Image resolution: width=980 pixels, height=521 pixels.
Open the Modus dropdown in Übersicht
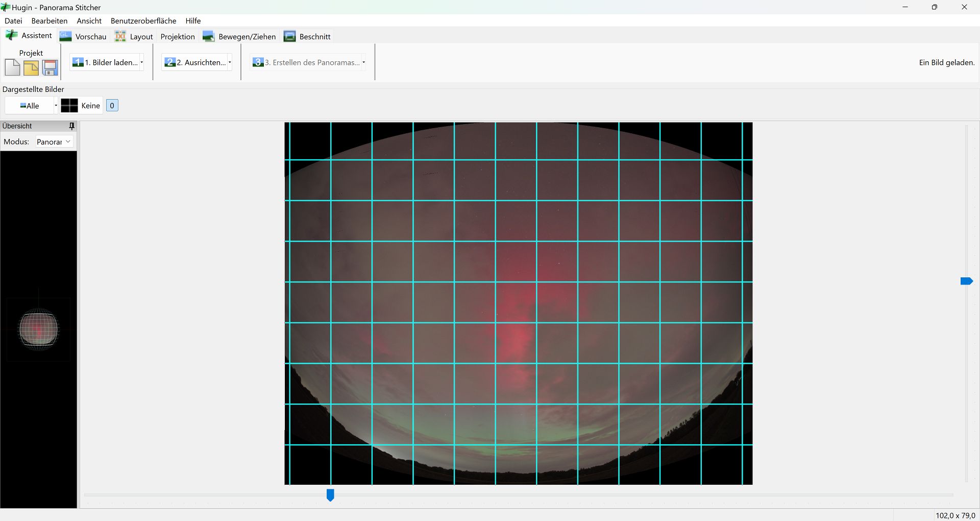54,141
